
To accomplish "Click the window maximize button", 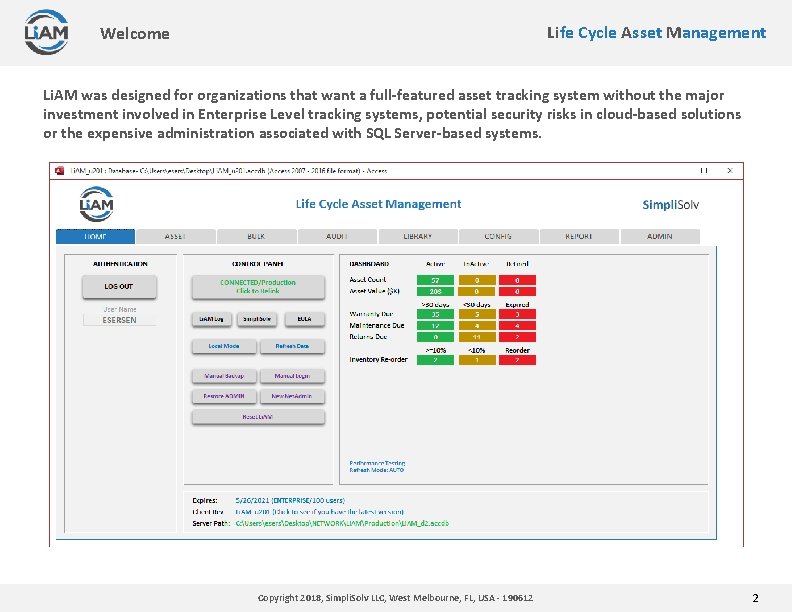I will 704,171.
